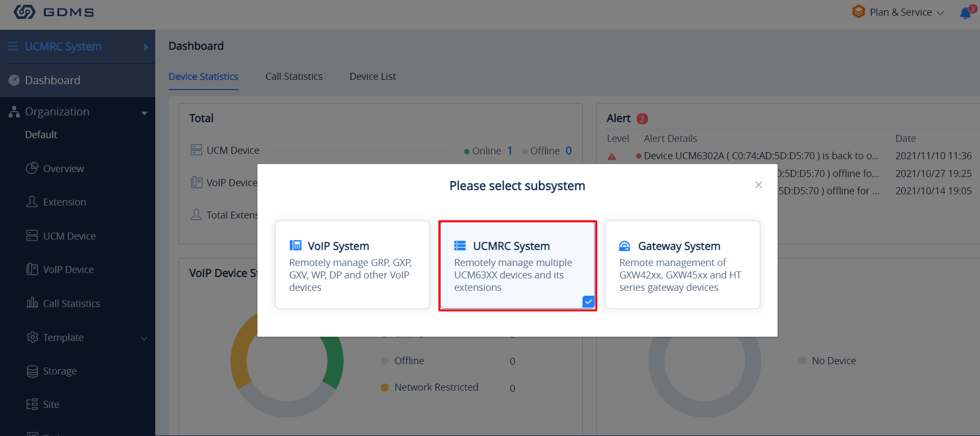The width and height of the screenshot is (980, 436).
Task: Click the Gateway System card icon
Action: [x=624, y=246]
